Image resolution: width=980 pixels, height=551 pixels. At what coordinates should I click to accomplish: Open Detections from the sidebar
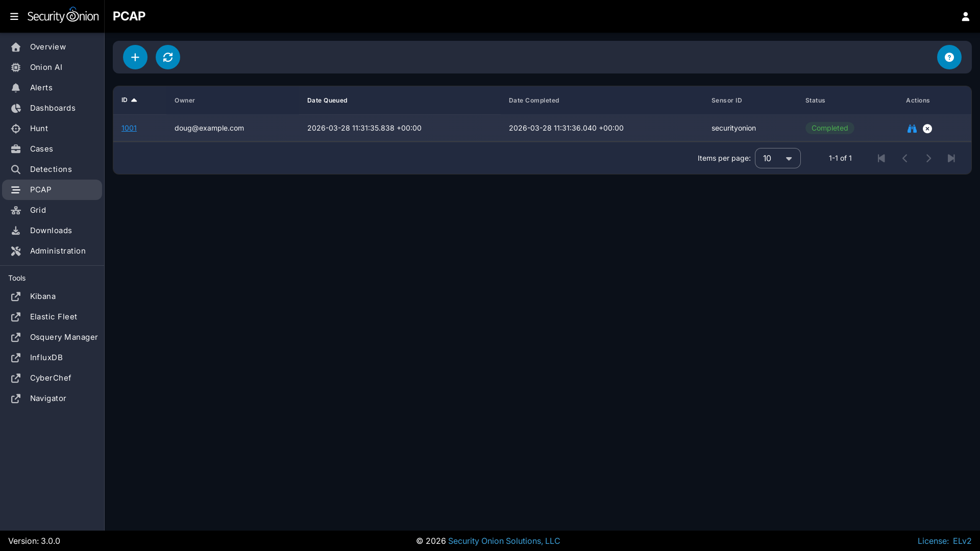(x=51, y=169)
